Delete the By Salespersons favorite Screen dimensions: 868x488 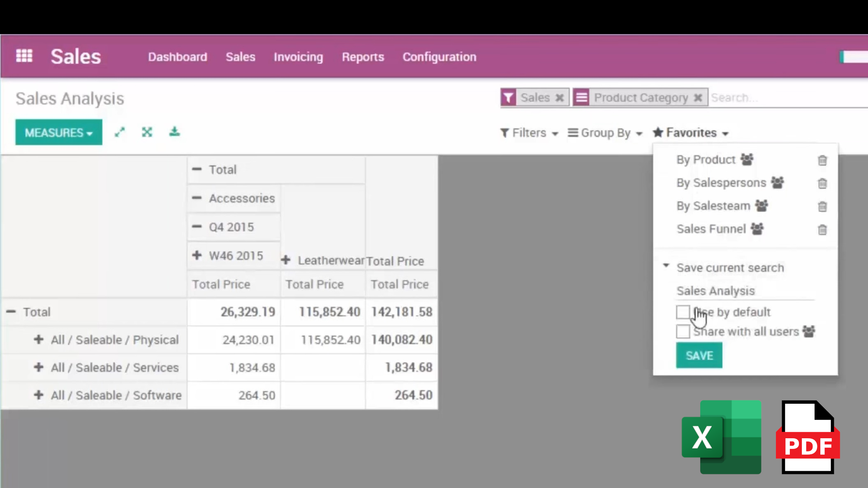pos(822,183)
